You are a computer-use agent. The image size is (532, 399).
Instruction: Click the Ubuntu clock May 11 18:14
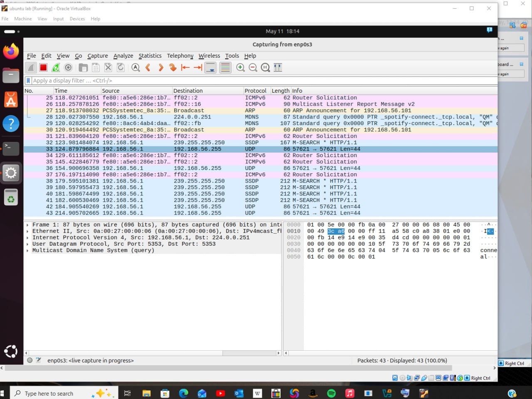(283, 31)
